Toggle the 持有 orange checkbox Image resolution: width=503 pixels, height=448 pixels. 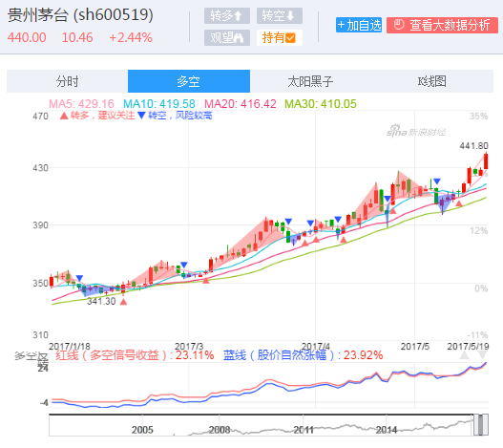click(279, 38)
